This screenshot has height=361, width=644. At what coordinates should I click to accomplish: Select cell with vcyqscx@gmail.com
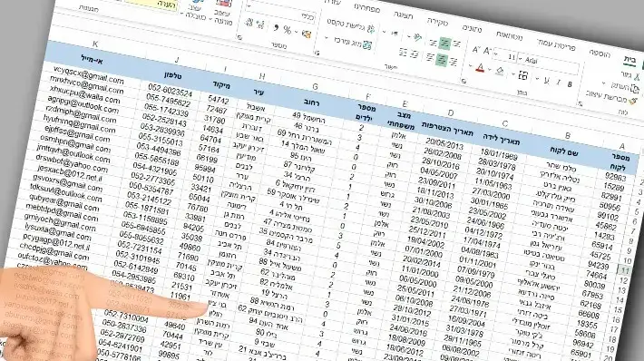pyautogui.click(x=88, y=75)
